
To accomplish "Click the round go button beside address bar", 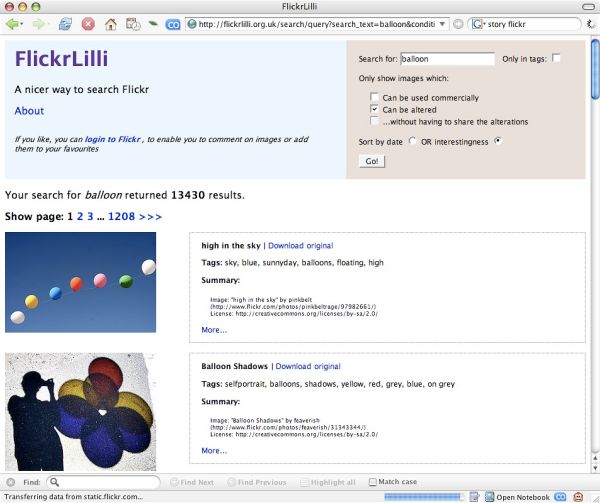I will (458, 24).
